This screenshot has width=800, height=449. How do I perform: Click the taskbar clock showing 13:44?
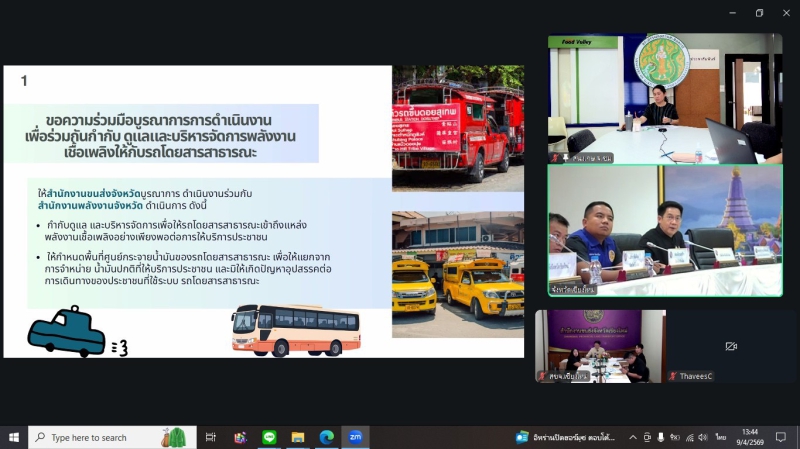(x=750, y=437)
